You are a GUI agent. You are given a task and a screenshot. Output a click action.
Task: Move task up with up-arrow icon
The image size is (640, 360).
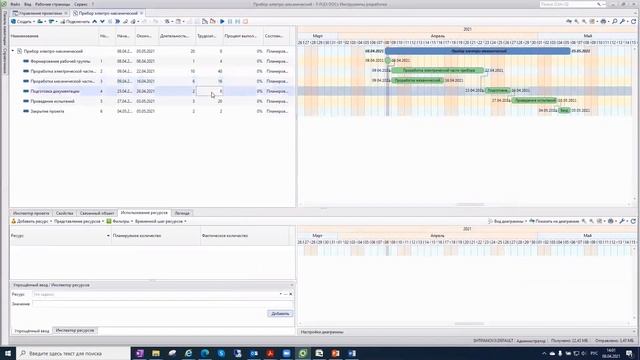pos(95,21)
